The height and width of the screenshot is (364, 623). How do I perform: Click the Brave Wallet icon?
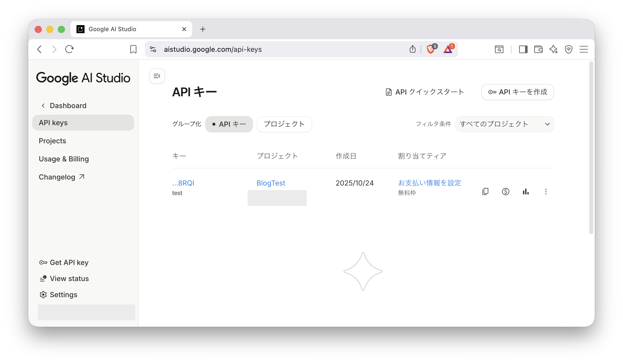coord(538,49)
